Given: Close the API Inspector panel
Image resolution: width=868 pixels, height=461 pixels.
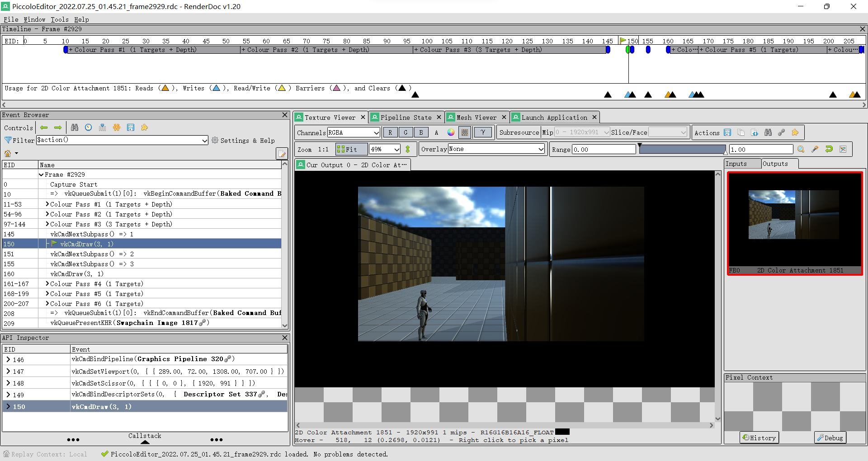Looking at the screenshot, I should click(285, 338).
